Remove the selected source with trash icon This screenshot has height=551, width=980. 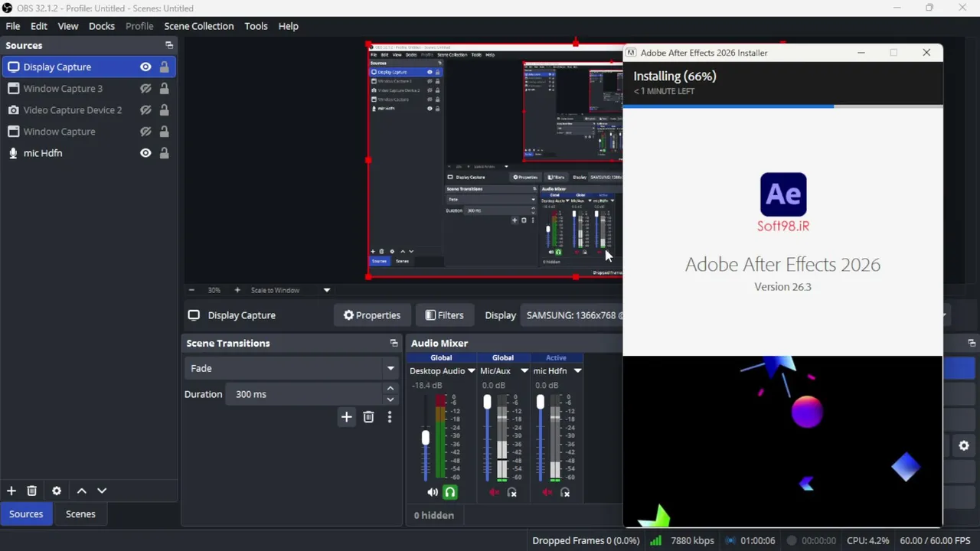[x=32, y=491]
